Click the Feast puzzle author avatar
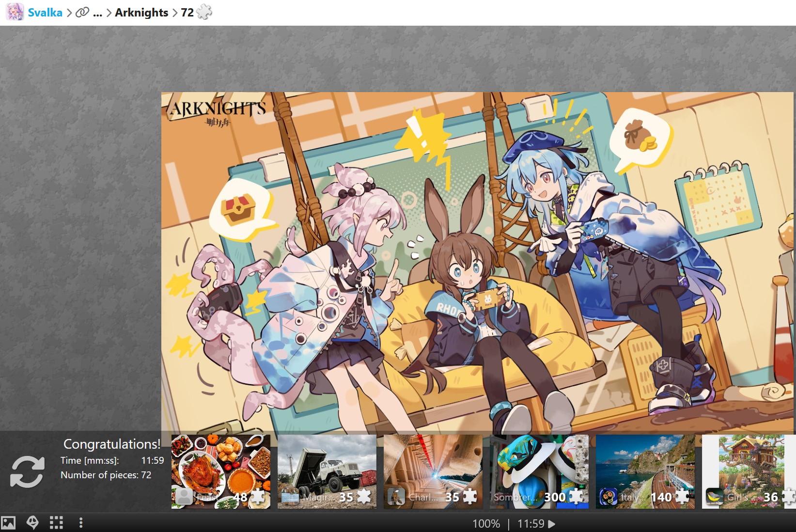The image size is (796, 532). click(x=184, y=497)
